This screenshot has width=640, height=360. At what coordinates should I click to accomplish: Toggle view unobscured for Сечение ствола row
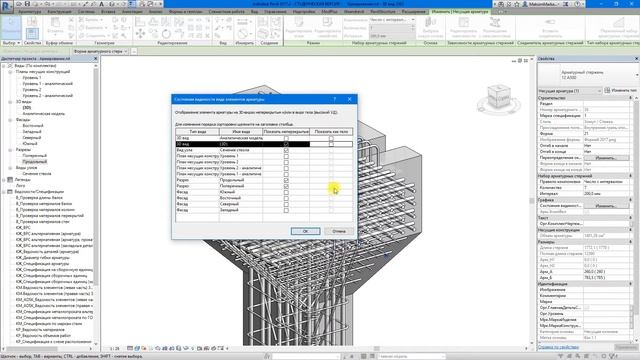coord(286,150)
